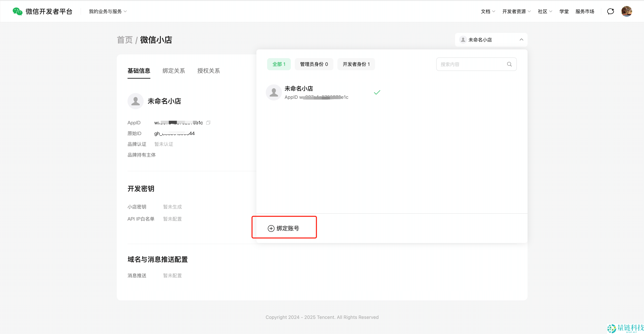Screen dimensions: 644x334
Task: Switch to 授权关系 tab
Action: [209, 71]
